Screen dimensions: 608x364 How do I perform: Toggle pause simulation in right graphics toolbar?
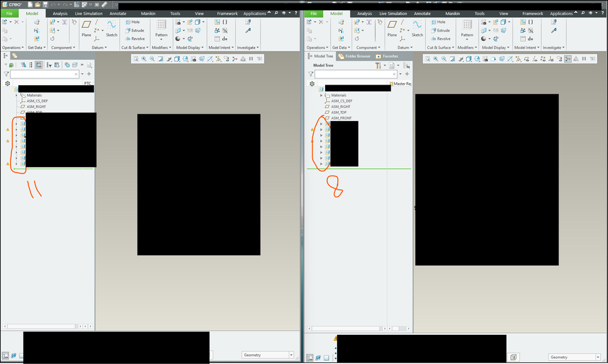coord(584,59)
